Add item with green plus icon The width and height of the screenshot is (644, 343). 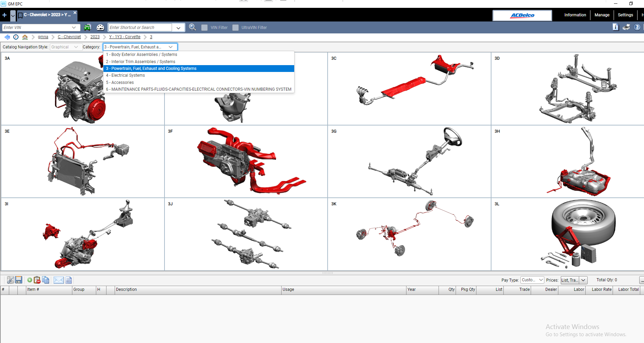[x=30, y=280]
